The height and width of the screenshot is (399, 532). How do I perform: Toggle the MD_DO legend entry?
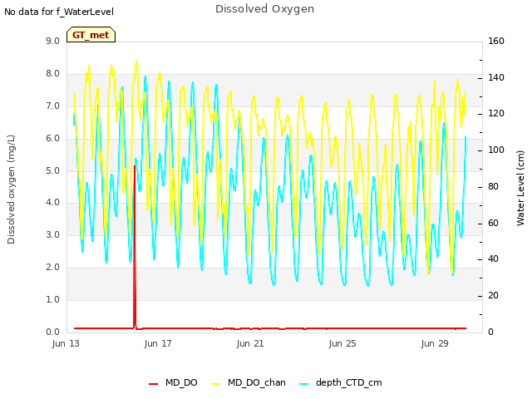click(x=173, y=382)
